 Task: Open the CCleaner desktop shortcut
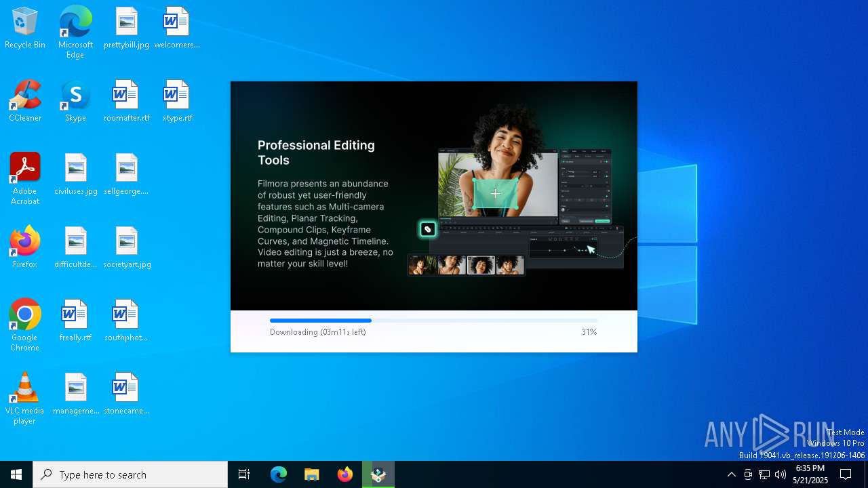click(25, 102)
